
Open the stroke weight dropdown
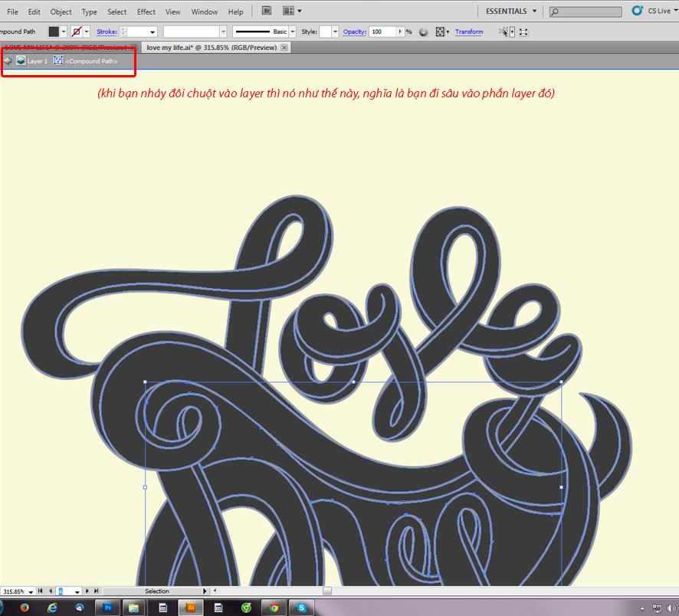(x=153, y=32)
